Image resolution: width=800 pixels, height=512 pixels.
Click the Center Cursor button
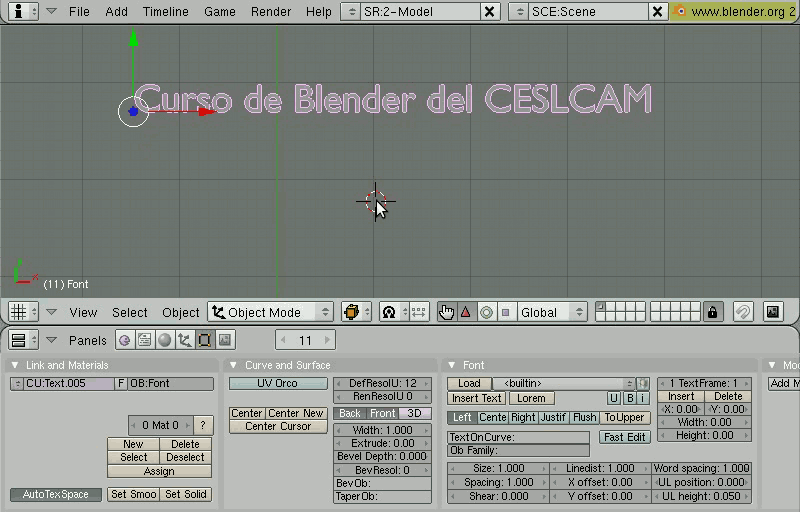[x=278, y=426]
